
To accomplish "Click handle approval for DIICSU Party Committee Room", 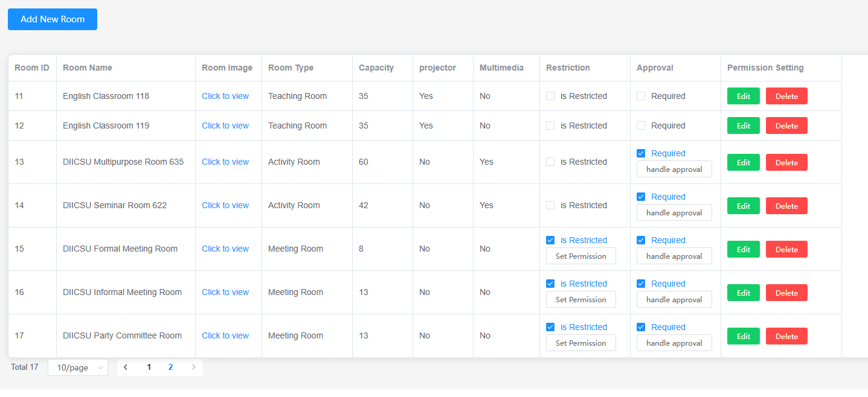I will click(x=674, y=343).
